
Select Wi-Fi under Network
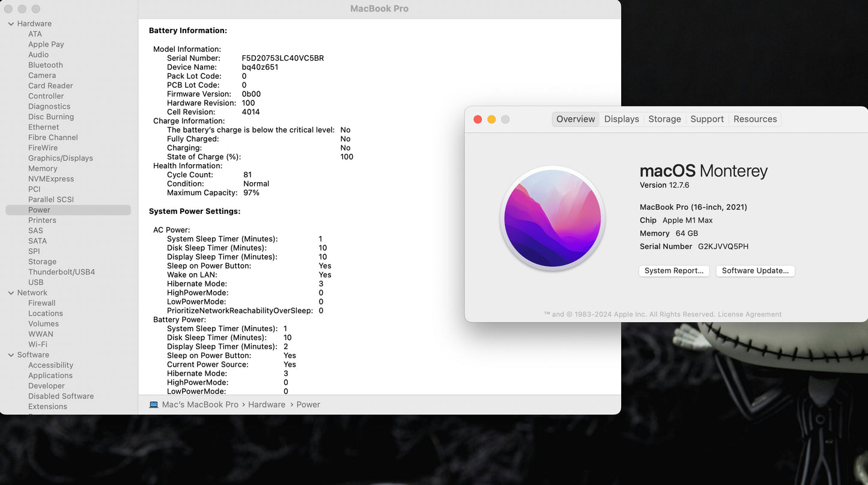[x=38, y=345]
